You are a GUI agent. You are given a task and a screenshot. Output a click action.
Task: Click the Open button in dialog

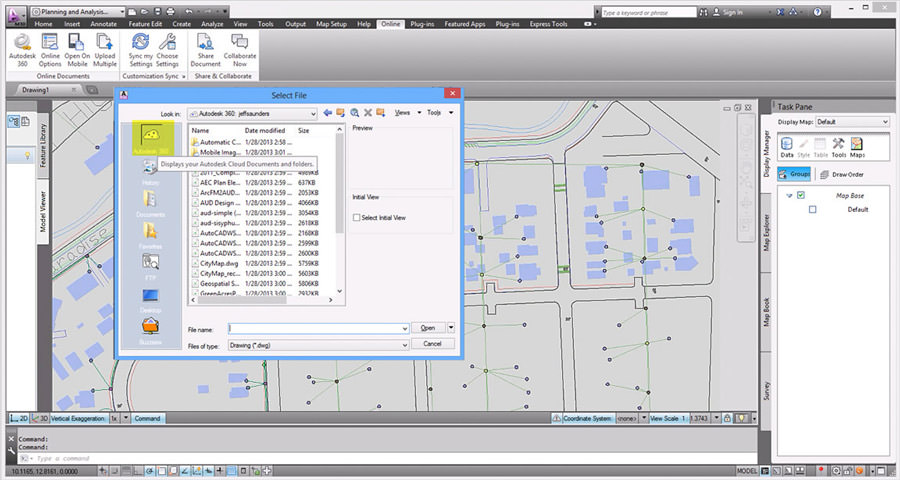[x=428, y=328]
